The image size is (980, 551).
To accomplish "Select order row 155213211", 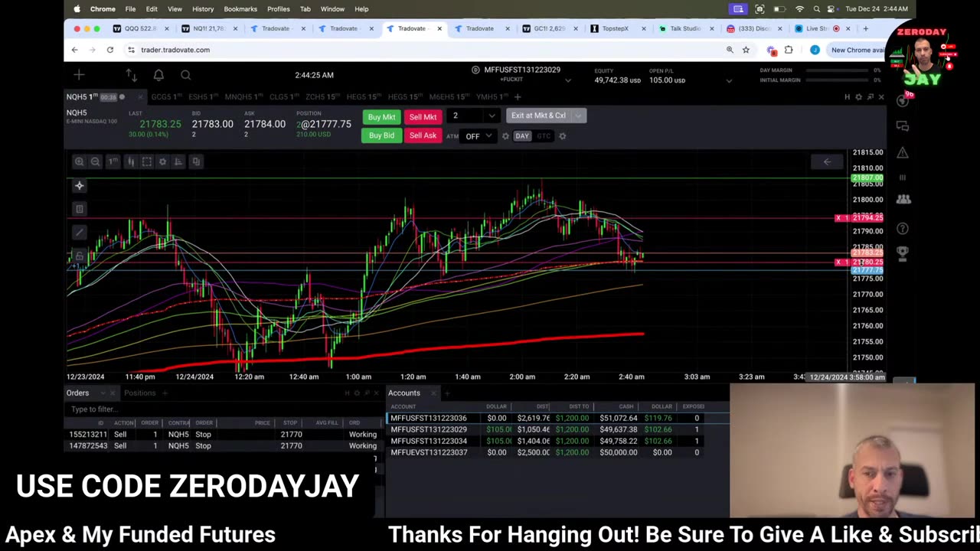I will pos(223,435).
